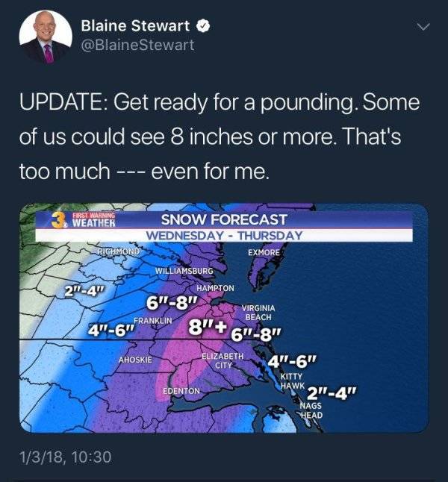Click the Hampton label on the map
This screenshot has height=482, width=448.
pos(216,287)
